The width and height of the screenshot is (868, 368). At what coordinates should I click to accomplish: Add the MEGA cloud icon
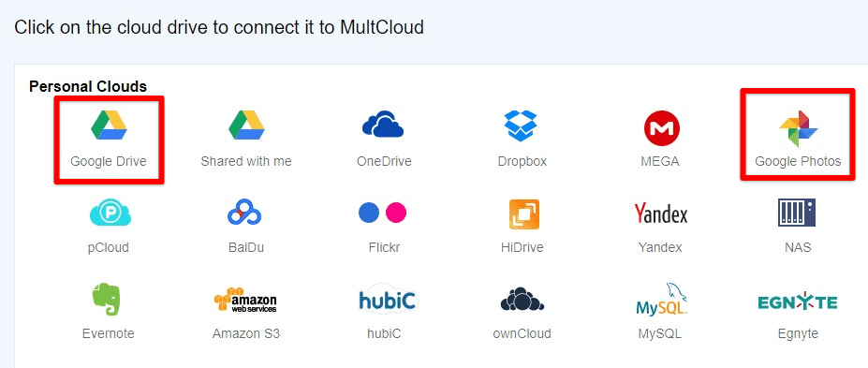[x=661, y=128]
